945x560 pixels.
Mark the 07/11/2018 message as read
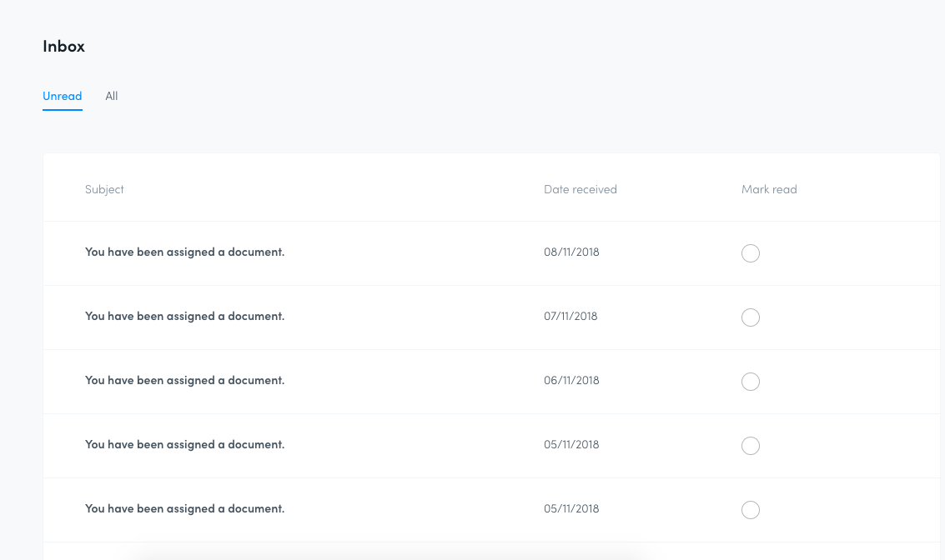click(751, 317)
